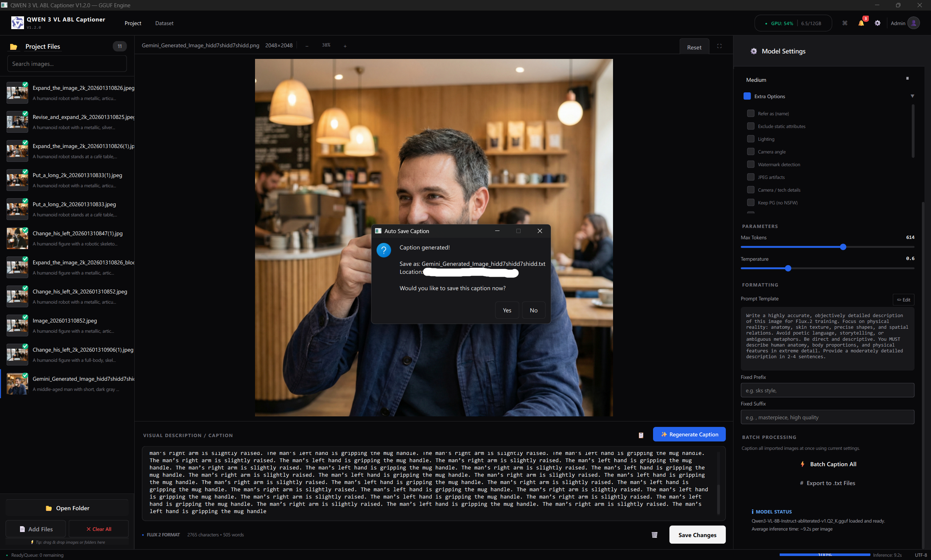The width and height of the screenshot is (931, 560).
Task: Enable Watermark detection option
Action: [x=751, y=164]
